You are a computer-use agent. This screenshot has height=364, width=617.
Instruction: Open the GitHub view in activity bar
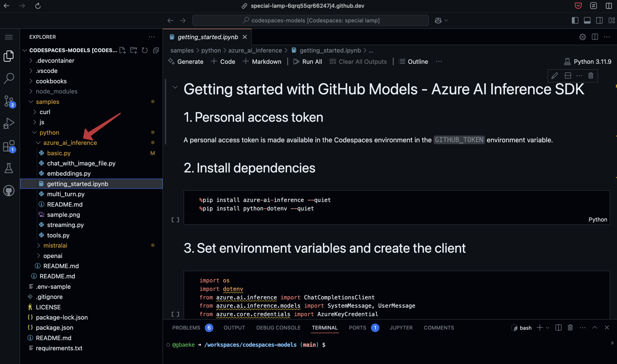(x=9, y=190)
